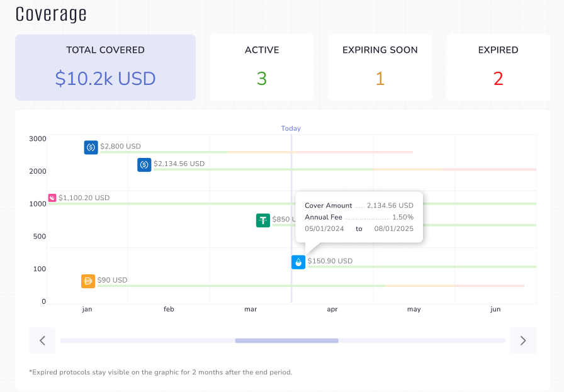The width and height of the screenshot is (564, 392).
Task: Click the Annual Fee 1.50% tooltip row
Action: click(x=359, y=217)
